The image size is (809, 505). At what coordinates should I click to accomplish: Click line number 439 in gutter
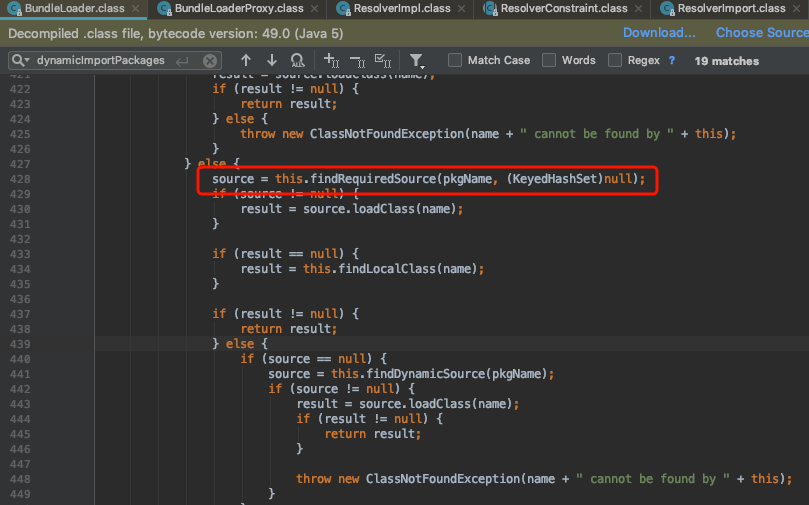point(19,343)
